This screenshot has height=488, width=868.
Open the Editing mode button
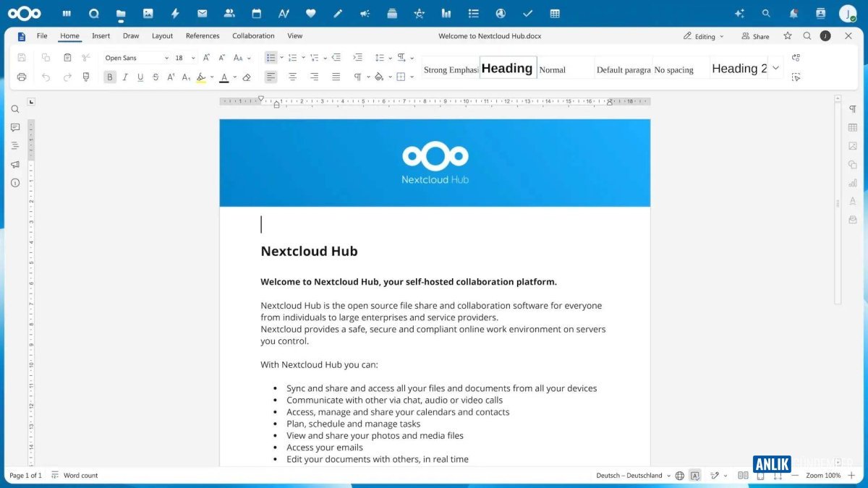(703, 36)
